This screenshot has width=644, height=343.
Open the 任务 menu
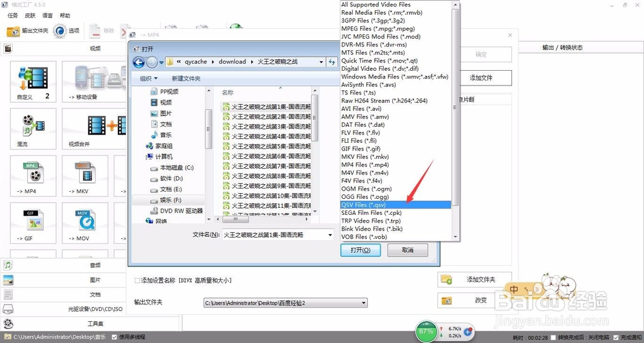(x=13, y=15)
